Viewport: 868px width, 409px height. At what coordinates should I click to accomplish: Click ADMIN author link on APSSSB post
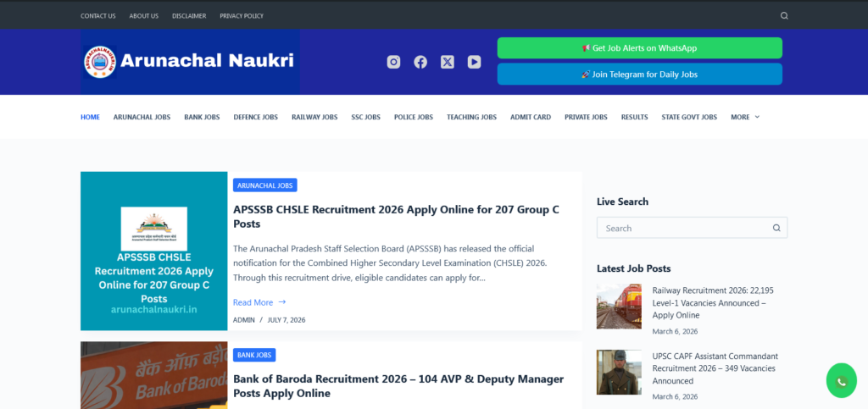click(244, 320)
